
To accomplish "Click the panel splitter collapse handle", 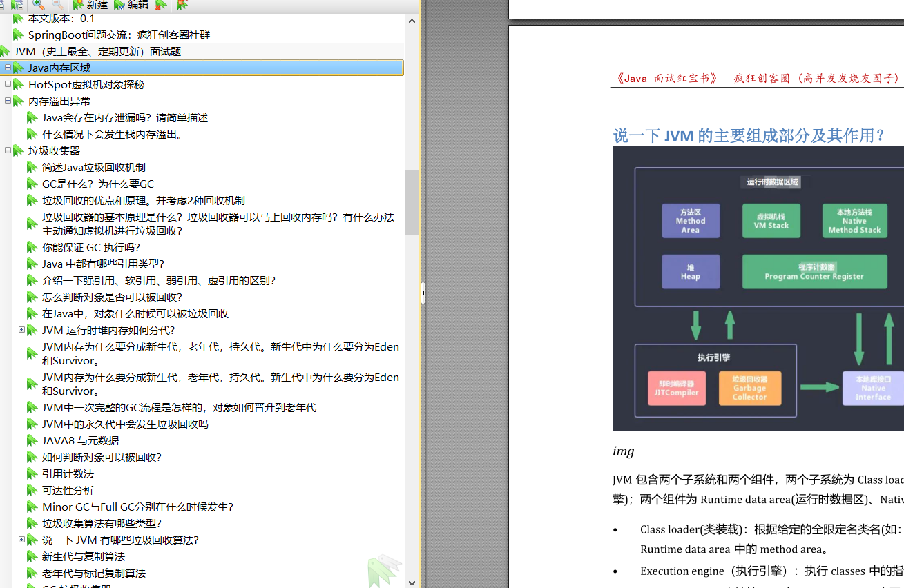I will point(423,293).
